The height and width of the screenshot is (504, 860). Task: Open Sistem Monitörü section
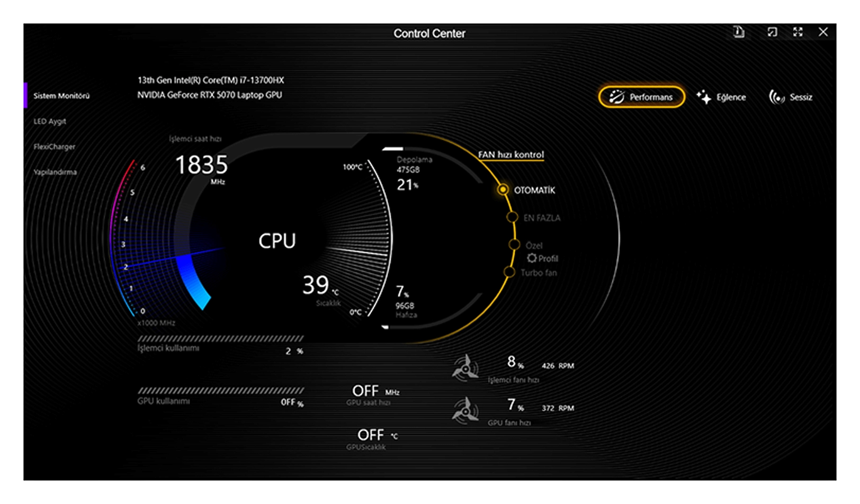pos(61,96)
